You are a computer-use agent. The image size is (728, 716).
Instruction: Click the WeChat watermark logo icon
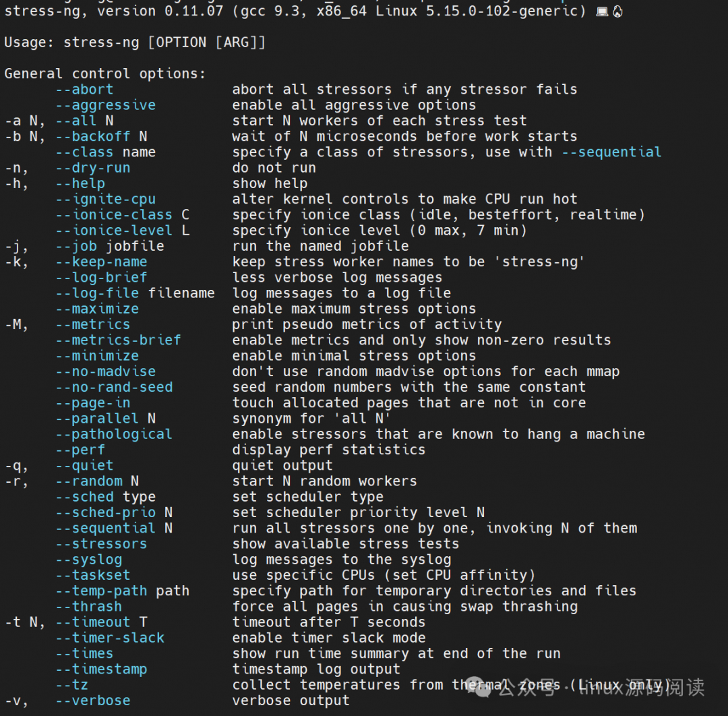pos(479,687)
